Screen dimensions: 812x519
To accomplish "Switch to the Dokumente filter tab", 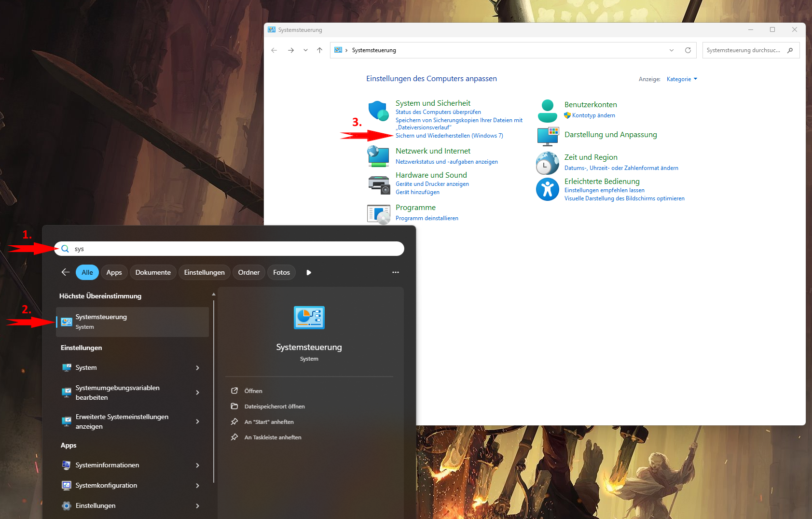I will (153, 272).
